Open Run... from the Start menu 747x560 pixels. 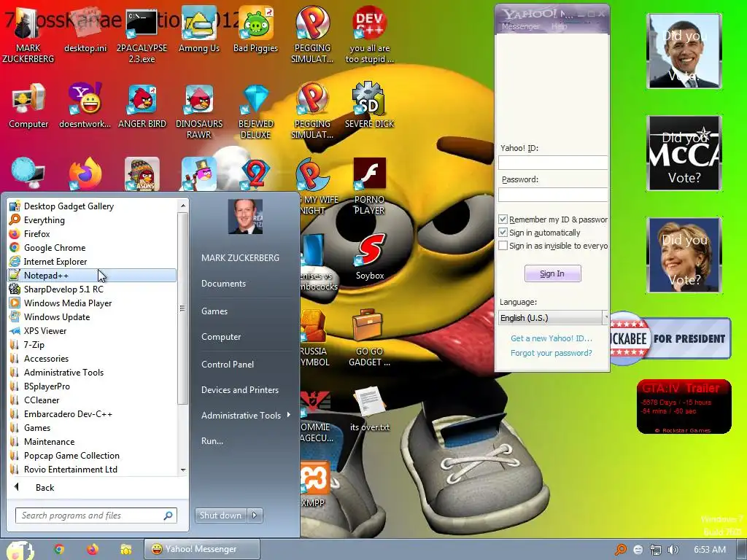[x=212, y=440]
